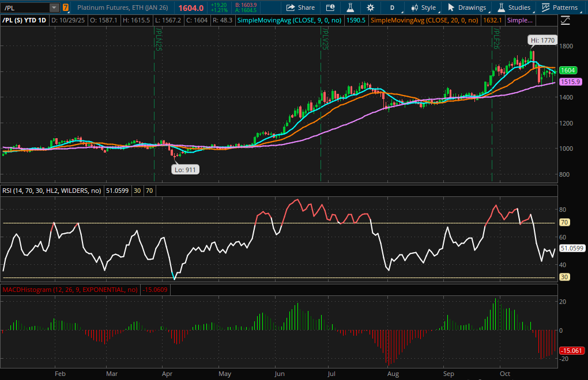Open the D timeframe dropdown
Screen dimensions: 588x380
click(x=392, y=7)
